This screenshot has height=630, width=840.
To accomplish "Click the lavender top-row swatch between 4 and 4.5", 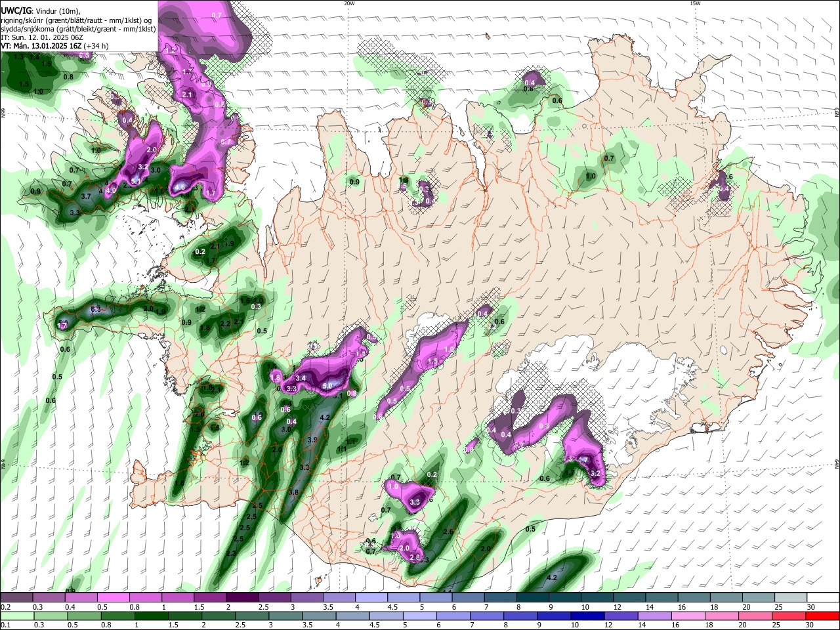I will (371, 597).
